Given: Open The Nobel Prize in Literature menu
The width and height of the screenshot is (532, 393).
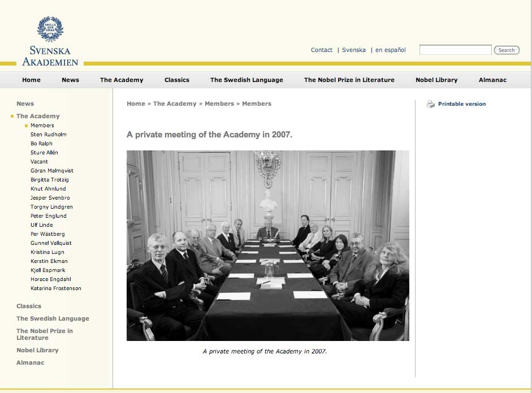Looking at the screenshot, I should click(x=349, y=80).
